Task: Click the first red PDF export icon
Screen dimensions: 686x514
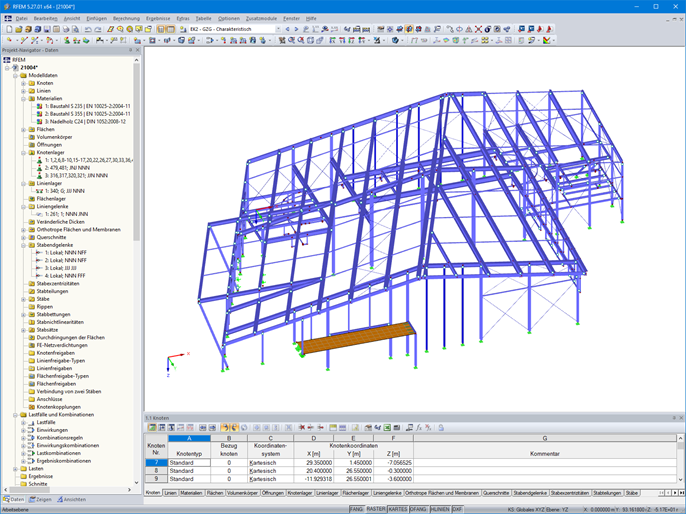Action: pyautogui.click(x=540, y=29)
